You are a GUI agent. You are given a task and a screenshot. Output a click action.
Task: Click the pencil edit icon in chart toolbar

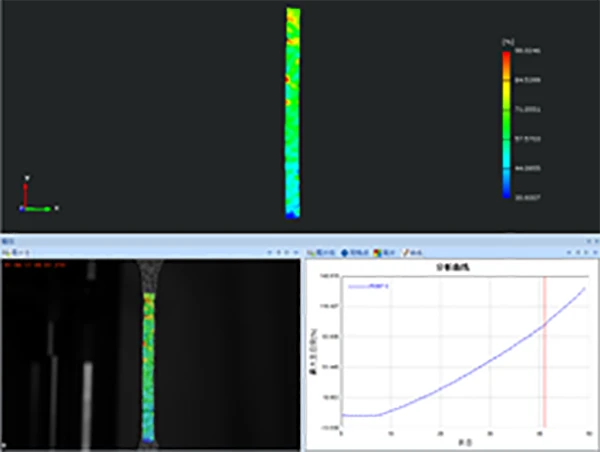(405, 253)
